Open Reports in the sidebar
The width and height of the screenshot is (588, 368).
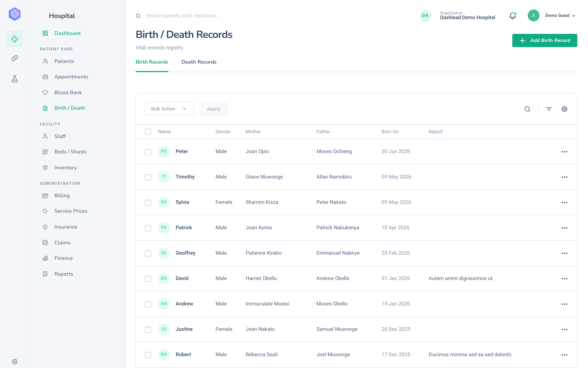(64, 274)
